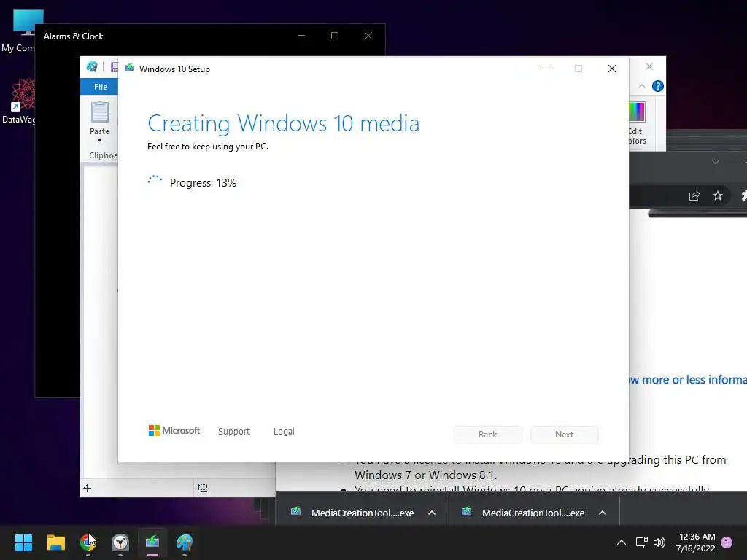This screenshot has height=560, width=747.
Task: Bookmark this page with the star icon
Action: click(x=718, y=195)
